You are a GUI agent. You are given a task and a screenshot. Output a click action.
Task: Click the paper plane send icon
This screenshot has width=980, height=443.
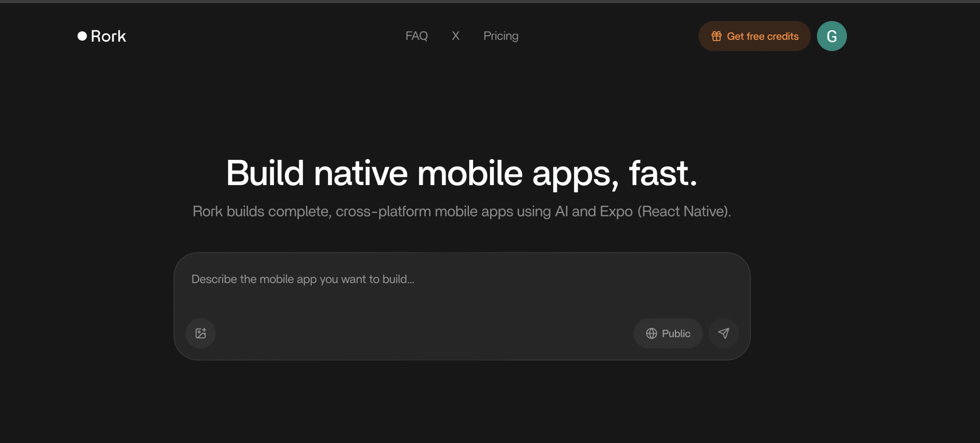click(723, 333)
